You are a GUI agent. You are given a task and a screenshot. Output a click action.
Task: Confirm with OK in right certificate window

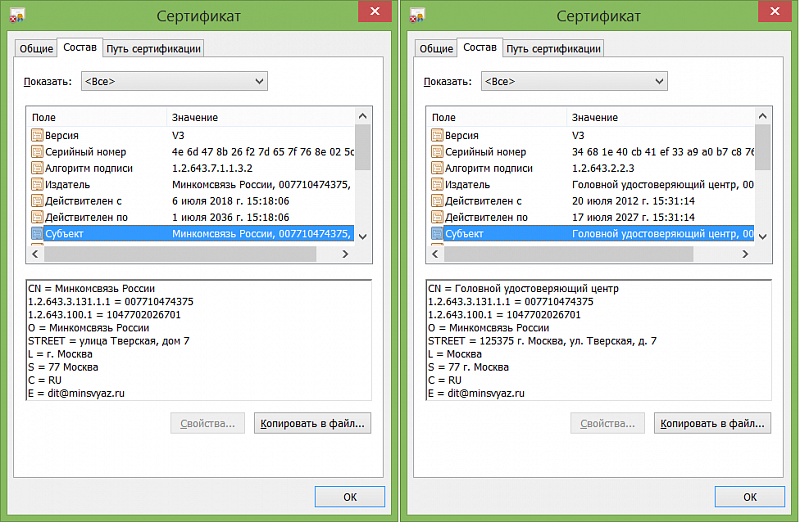[x=749, y=496]
